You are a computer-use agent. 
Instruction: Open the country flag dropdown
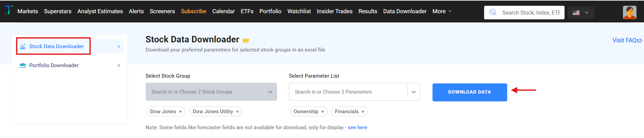coord(581,13)
